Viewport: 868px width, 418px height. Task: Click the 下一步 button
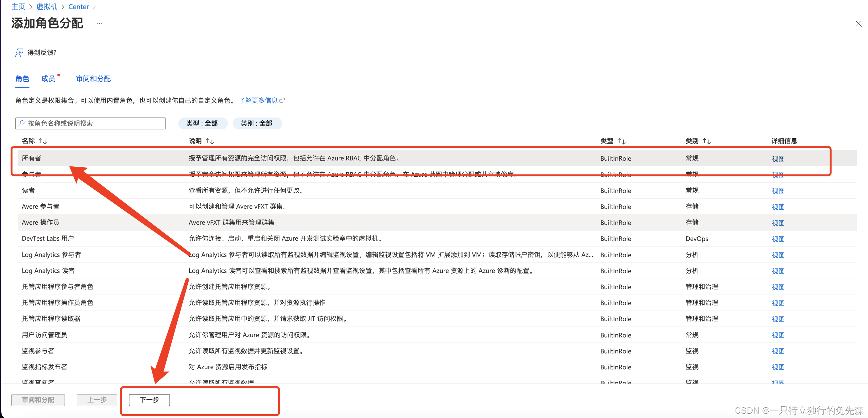coord(149,400)
